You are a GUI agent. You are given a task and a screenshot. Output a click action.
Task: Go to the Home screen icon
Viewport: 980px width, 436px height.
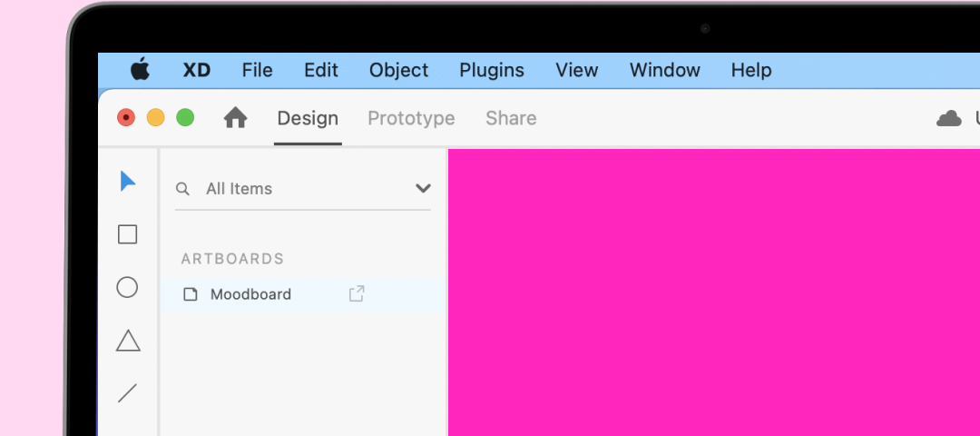tap(235, 118)
